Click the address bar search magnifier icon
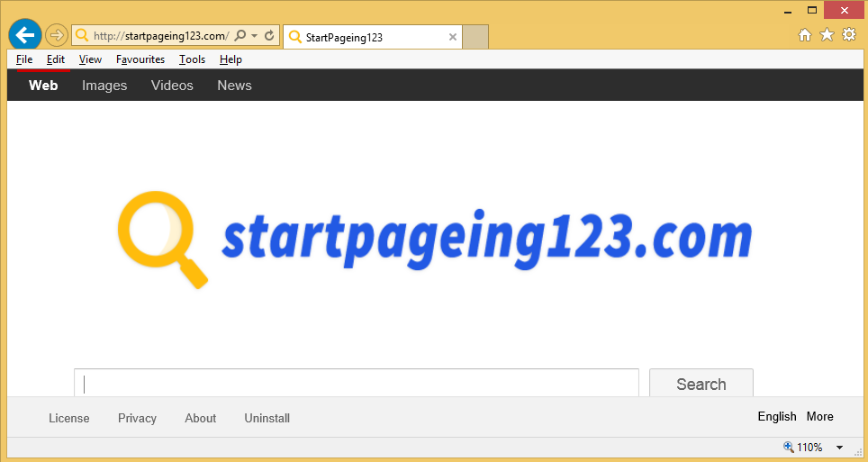Image resolution: width=868 pixels, height=462 pixels. click(240, 36)
